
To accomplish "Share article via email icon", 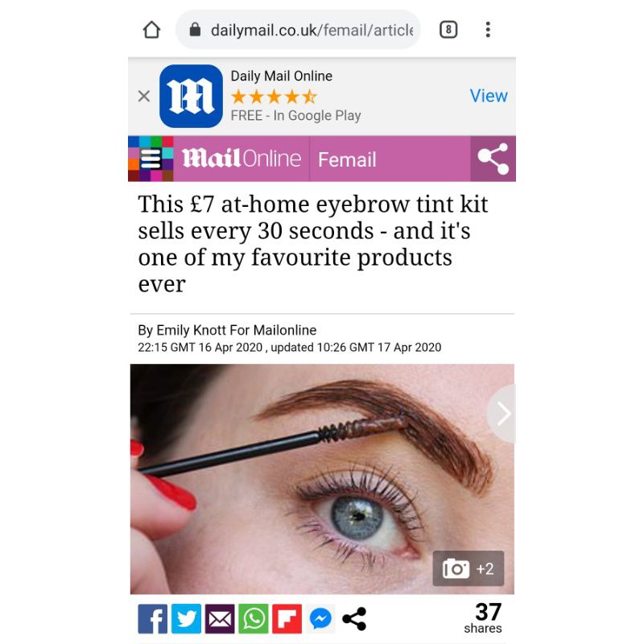I will coord(220,618).
